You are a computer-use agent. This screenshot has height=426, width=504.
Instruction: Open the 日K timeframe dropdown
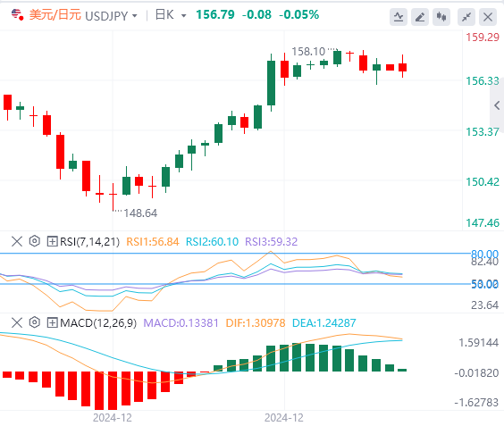171,15
